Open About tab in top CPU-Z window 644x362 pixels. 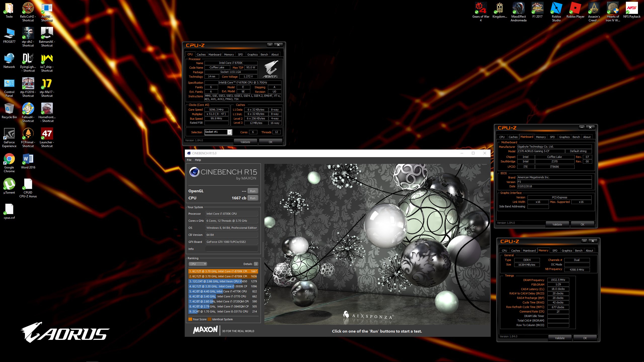[x=275, y=54]
